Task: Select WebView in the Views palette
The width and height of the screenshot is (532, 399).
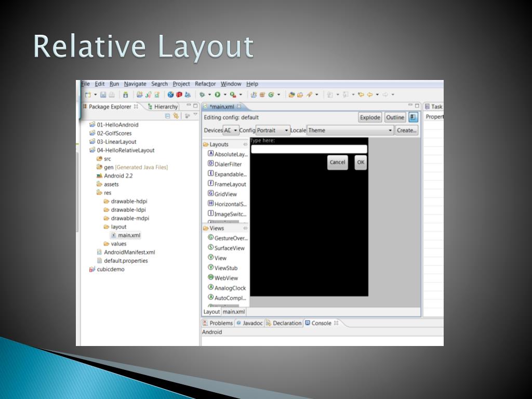Action: tap(226, 278)
